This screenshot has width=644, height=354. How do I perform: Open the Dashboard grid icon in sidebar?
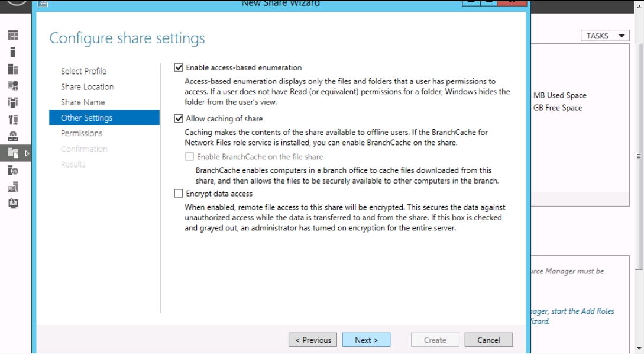click(x=13, y=36)
